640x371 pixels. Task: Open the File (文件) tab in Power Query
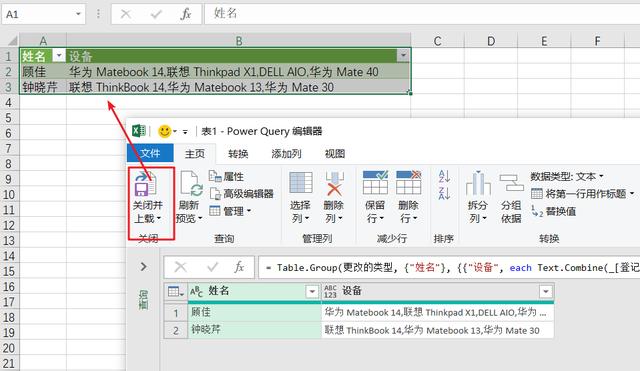pyautogui.click(x=150, y=153)
